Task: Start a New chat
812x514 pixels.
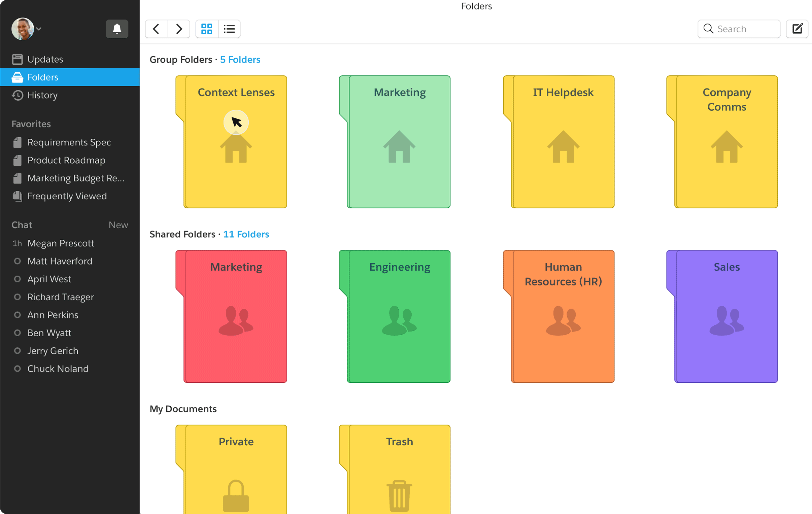Action: click(119, 225)
